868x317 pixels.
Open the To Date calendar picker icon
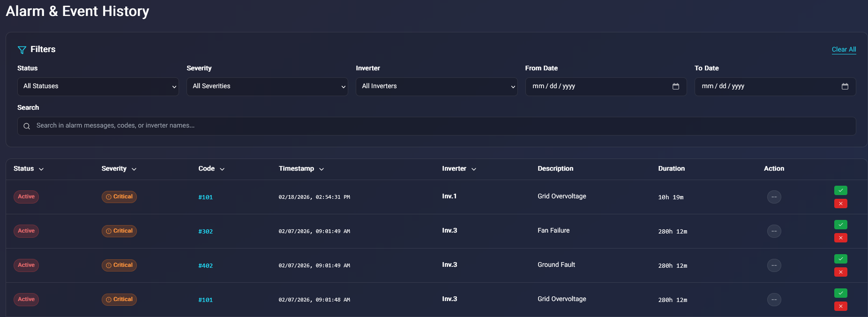845,86
